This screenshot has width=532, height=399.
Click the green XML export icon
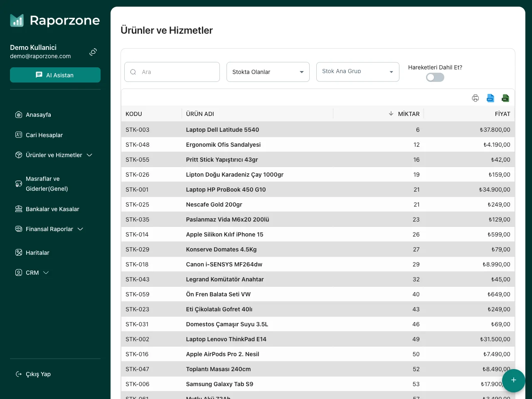tap(505, 98)
